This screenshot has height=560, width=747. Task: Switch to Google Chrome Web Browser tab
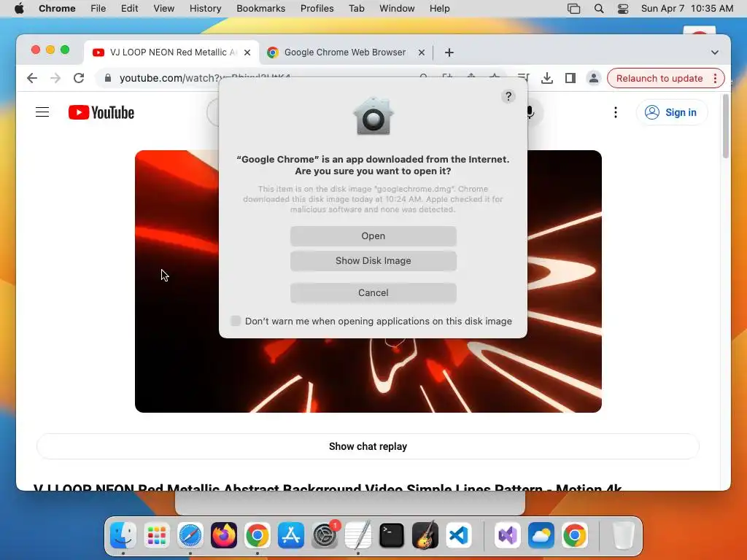click(x=345, y=52)
